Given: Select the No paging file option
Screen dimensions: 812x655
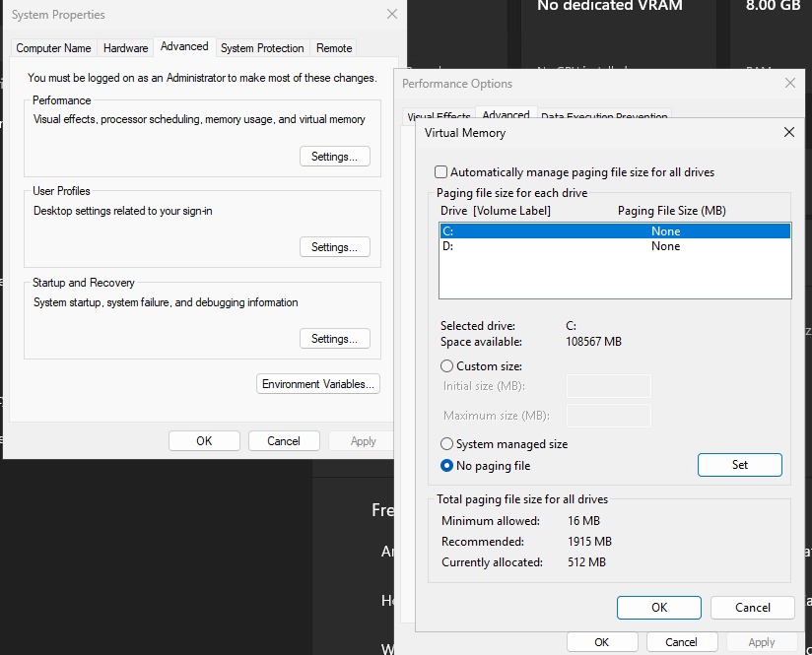Looking at the screenshot, I should [447, 466].
